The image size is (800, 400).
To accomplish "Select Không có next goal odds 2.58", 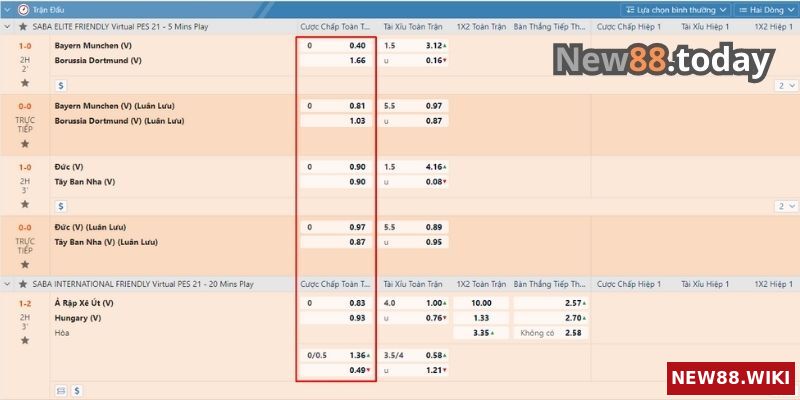I will [551, 333].
